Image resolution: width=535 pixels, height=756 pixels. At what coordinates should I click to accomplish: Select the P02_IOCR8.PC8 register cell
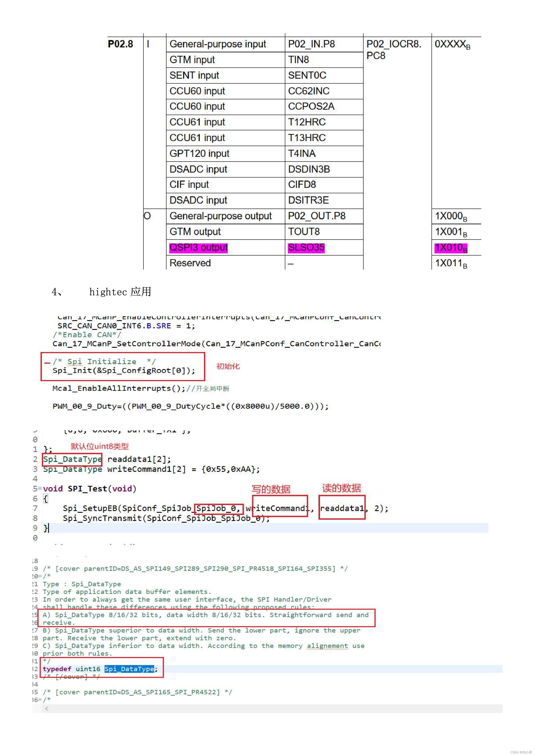coord(394,49)
